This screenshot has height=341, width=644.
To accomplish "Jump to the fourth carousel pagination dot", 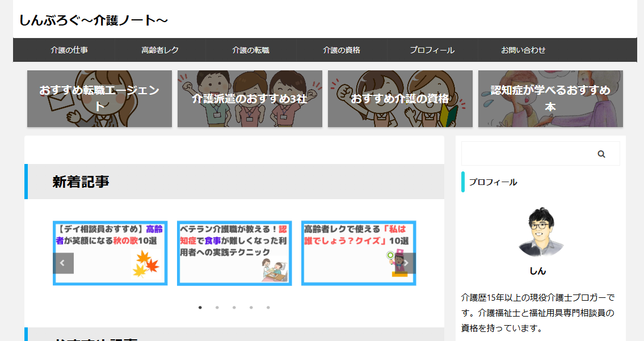I will [x=251, y=308].
